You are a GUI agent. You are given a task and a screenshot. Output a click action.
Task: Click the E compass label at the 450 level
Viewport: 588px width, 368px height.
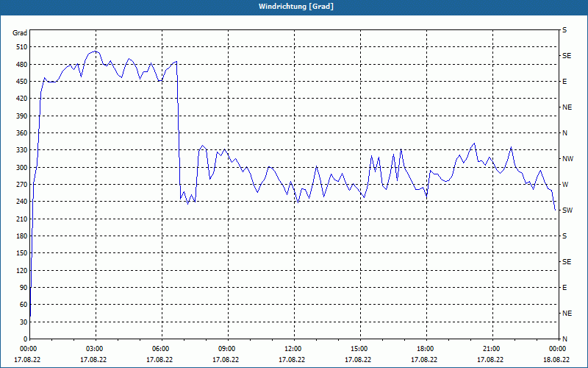pyautogui.click(x=564, y=82)
